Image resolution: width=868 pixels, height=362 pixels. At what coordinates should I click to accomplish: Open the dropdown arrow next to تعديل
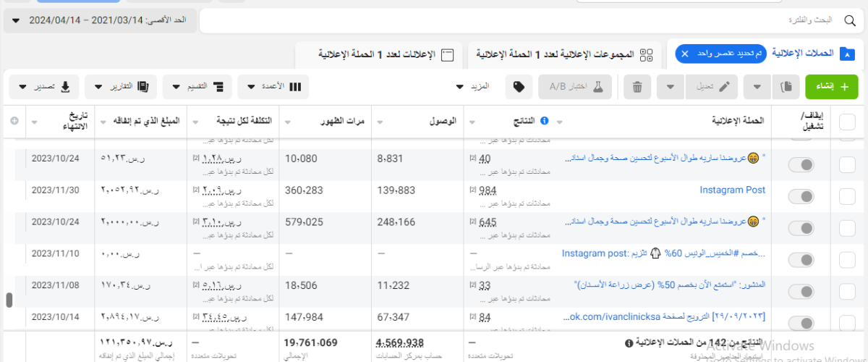[x=671, y=87]
